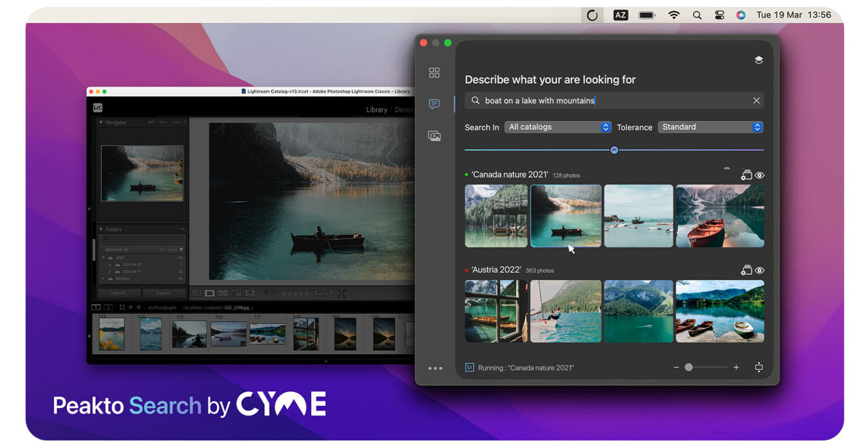Open Spotlight search in the macOS menu bar
This screenshot has width=868, height=447.
click(697, 15)
